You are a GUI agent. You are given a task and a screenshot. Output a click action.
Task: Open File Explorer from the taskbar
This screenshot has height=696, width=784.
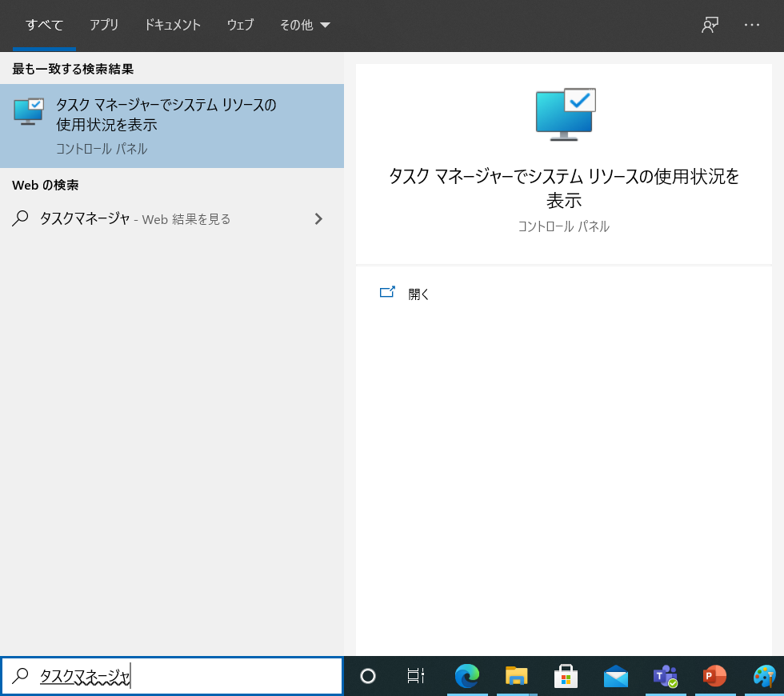pyautogui.click(x=516, y=676)
